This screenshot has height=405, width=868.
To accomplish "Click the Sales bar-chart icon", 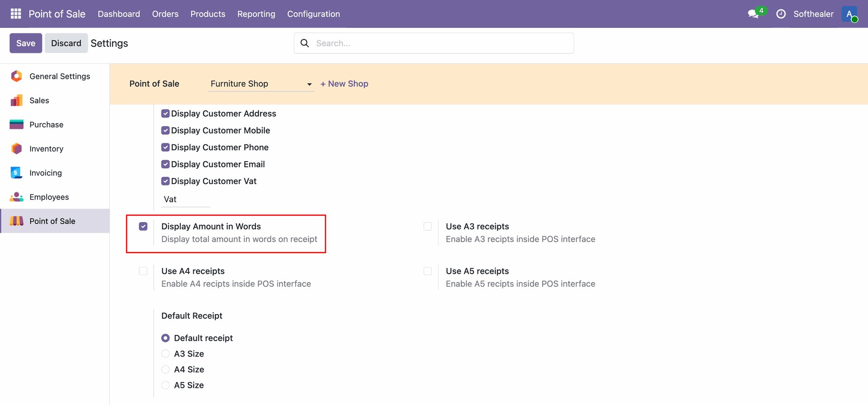I will [17, 100].
